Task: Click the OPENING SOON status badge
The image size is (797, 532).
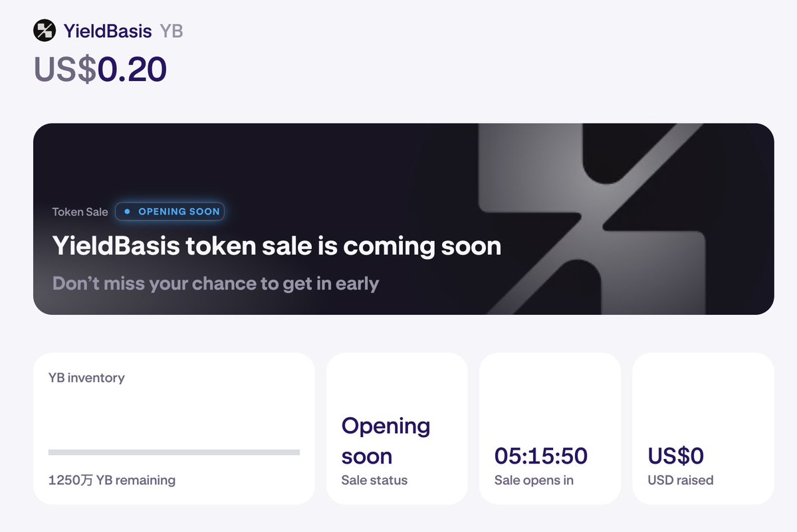Action: point(170,212)
